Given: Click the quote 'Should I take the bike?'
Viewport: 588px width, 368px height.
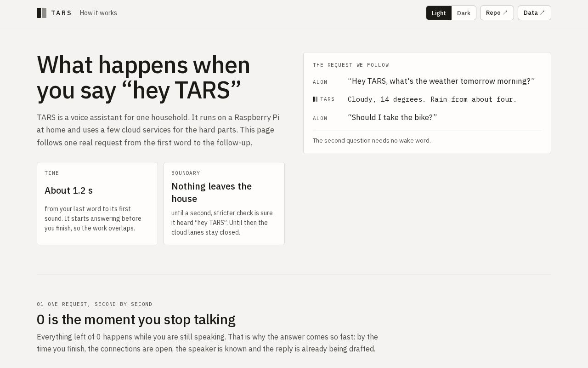Looking at the screenshot, I should tap(392, 117).
